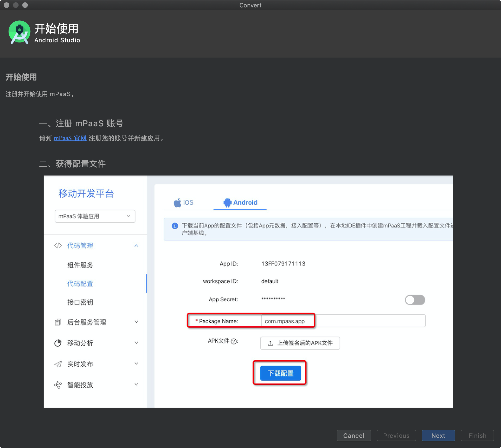Viewport: 501px width, 448px height.
Task: Click the App ID value 13FF079171113
Action: click(x=283, y=264)
